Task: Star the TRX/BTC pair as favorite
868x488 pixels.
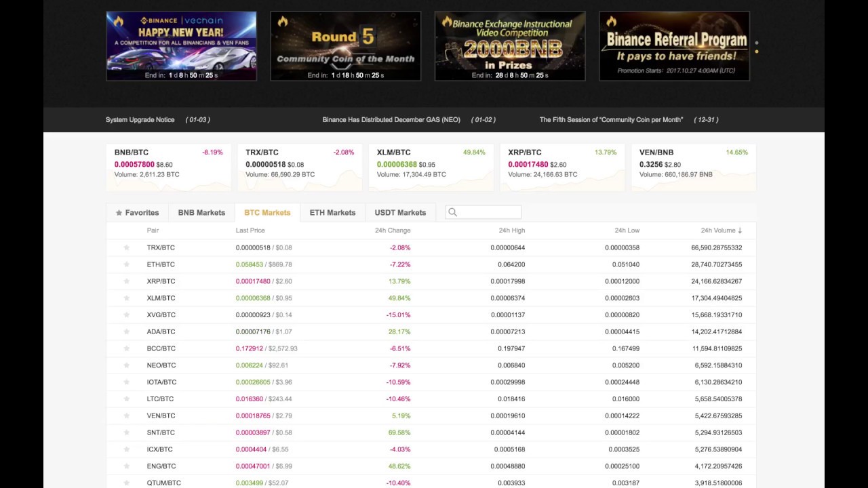Action: pyautogui.click(x=126, y=247)
